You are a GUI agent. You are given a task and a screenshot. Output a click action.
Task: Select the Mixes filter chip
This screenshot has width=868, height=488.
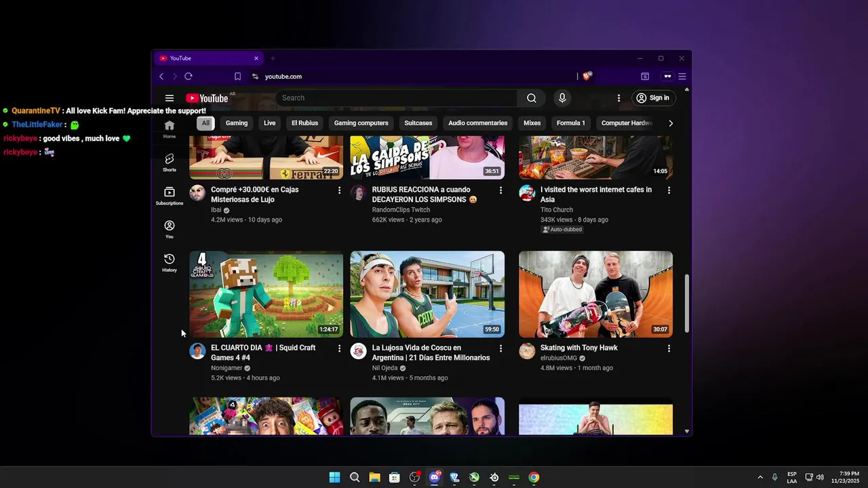pyautogui.click(x=532, y=123)
